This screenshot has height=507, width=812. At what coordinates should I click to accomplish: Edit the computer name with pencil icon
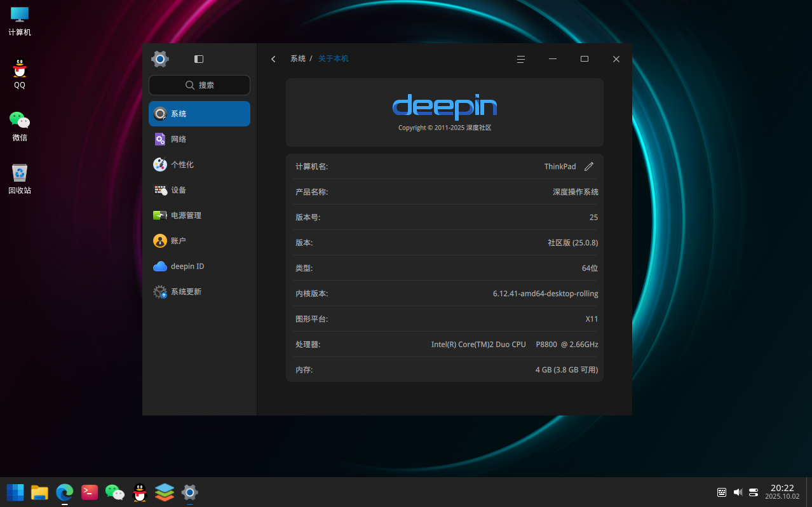pyautogui.click(x=589, y=166)
